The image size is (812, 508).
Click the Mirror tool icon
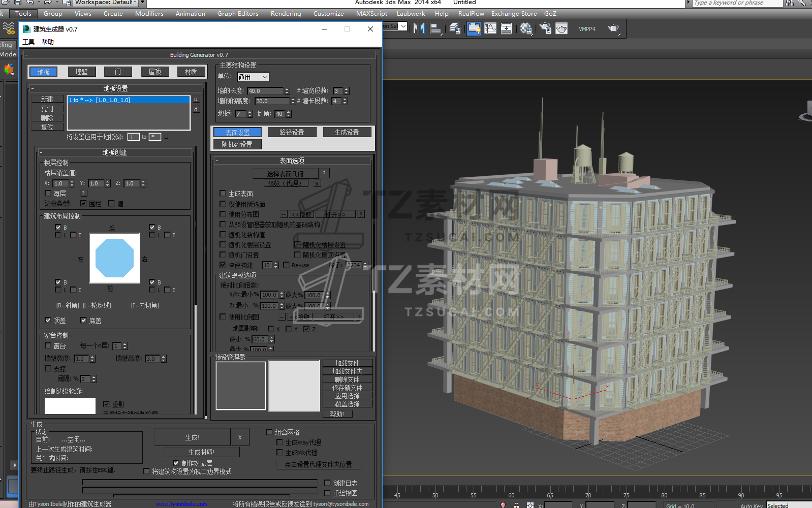point(419,28)
